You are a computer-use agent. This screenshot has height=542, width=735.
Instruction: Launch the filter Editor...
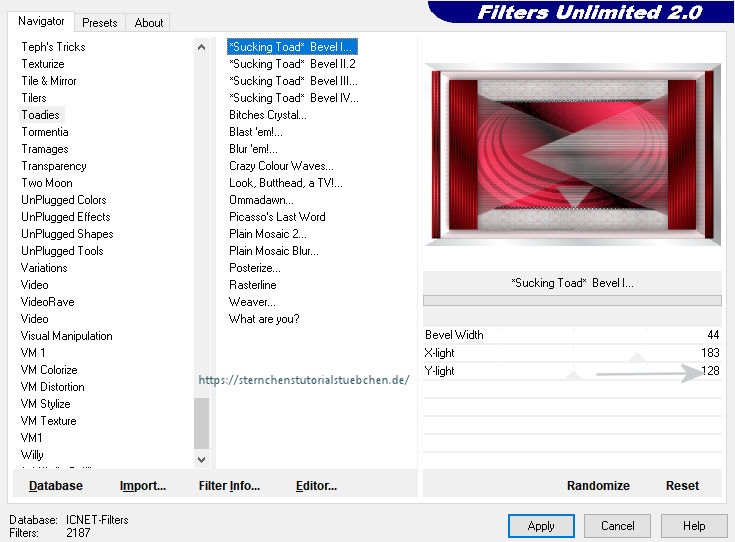(316, 485)
